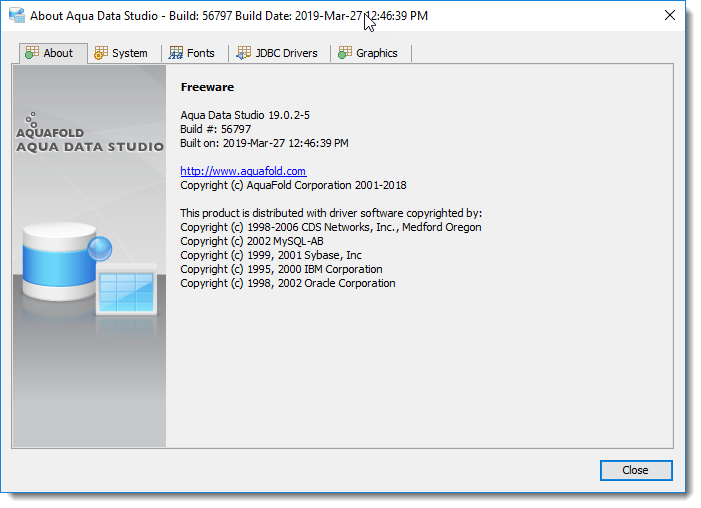Click the About tab's table icon
The width and height of the screenshot is (701, 508).
32,53
